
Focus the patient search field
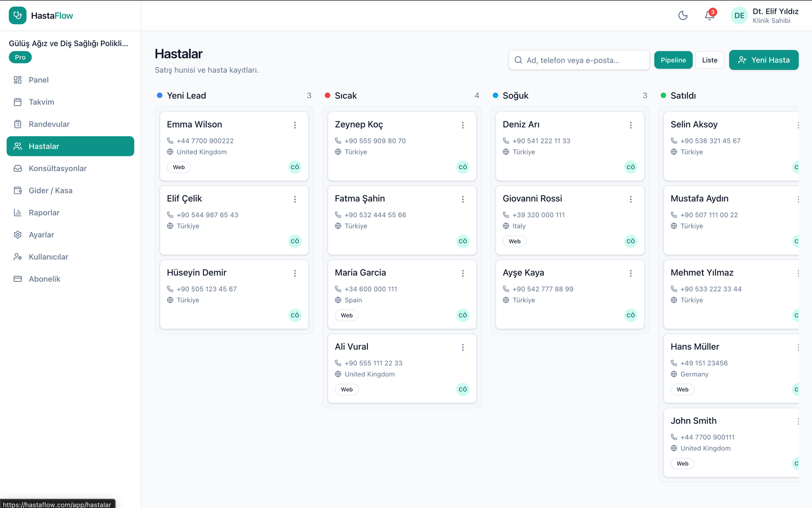pos(579,60)
